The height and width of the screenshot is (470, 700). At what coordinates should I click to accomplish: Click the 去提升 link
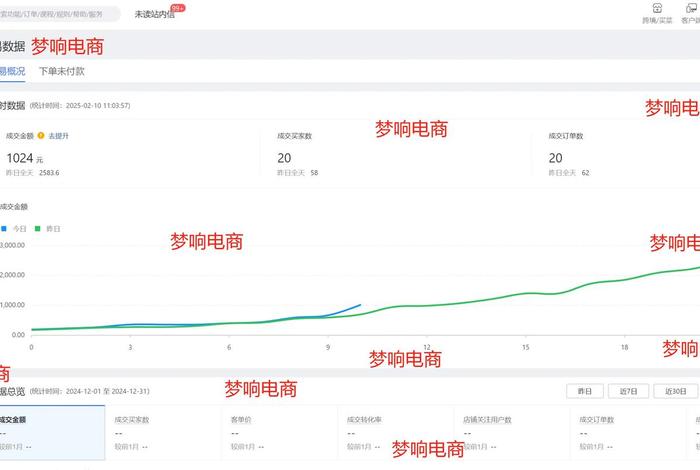58,136
